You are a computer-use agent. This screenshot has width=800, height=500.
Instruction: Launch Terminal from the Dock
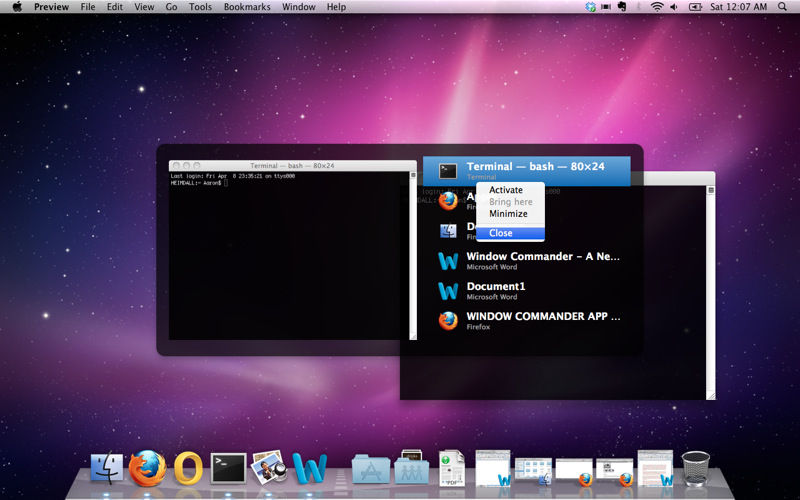(228, 467)
